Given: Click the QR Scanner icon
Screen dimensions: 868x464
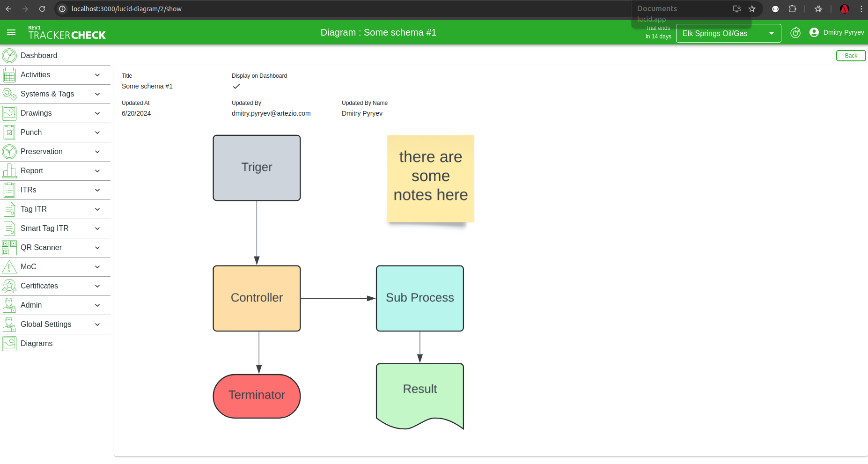Looking at the screenshot, I should coord(9,248).
